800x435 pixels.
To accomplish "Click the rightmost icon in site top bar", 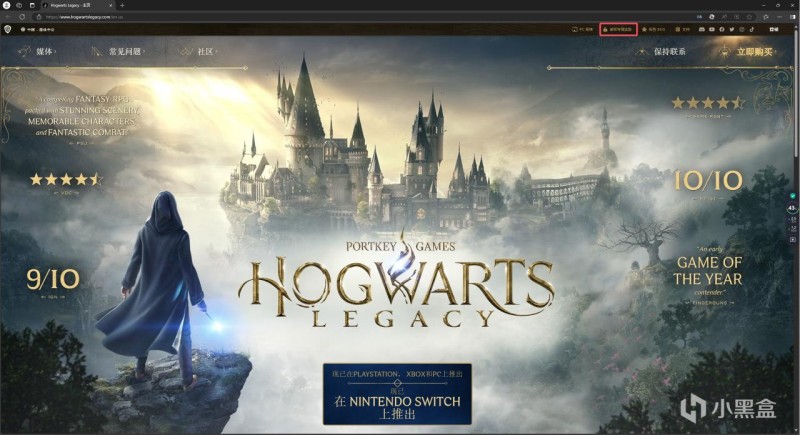I will pyautogui.click(x=774, y=30).
